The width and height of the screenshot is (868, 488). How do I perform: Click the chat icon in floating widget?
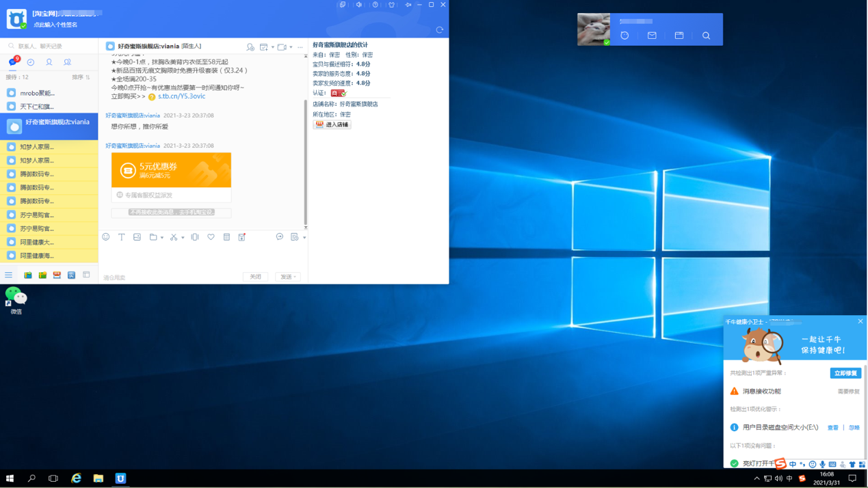point(624,36)
